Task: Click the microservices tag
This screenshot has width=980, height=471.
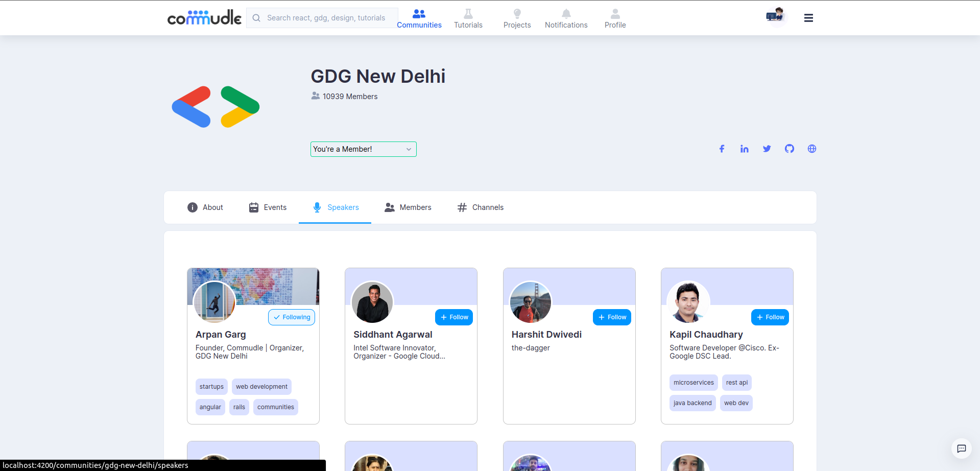Action: (694, 383)
